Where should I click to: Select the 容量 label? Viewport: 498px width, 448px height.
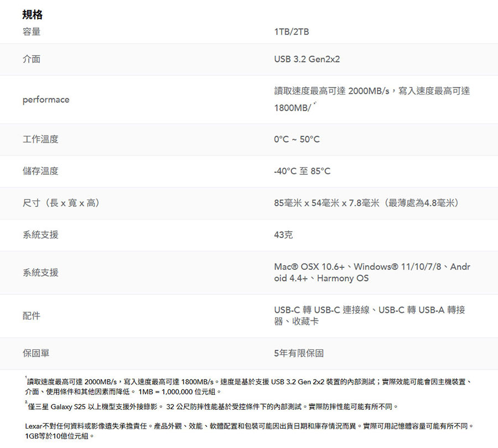point(32,32)
